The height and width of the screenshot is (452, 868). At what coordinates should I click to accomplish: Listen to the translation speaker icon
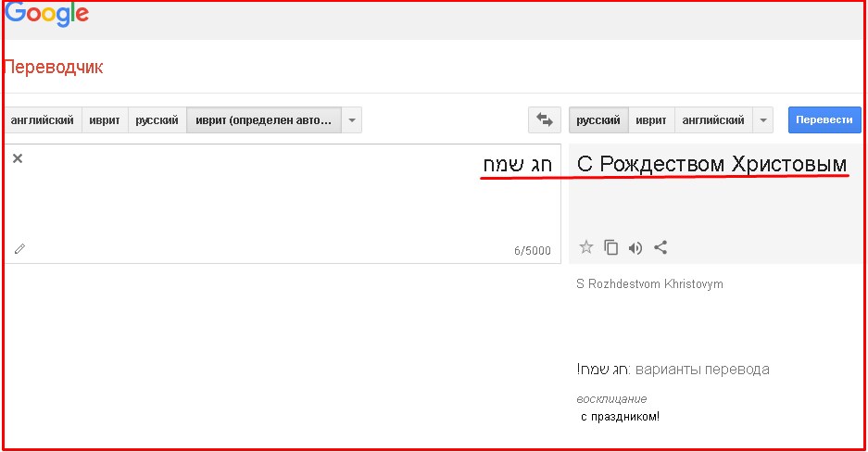635,246
